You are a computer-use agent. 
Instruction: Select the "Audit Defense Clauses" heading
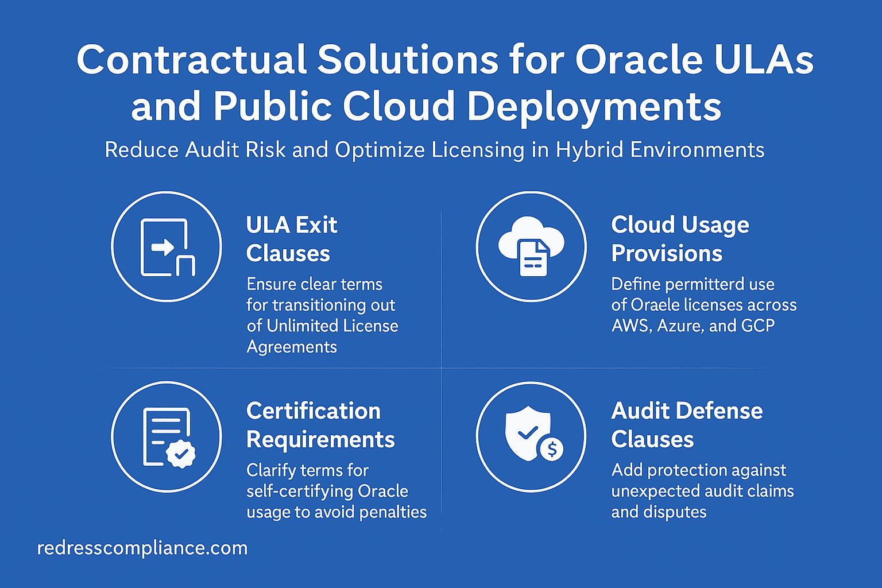687,425
